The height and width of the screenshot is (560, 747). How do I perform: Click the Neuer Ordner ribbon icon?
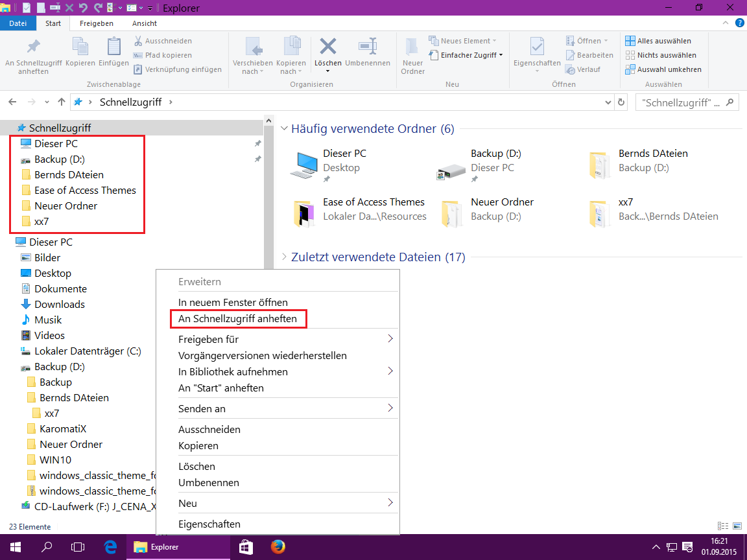coord(412,47)
